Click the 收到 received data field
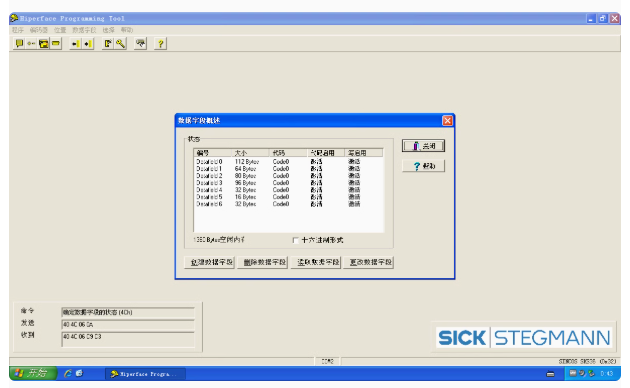Image resolution: width=630 pixels, height=388 pixels. pyautogui.click(x=128, y=339)
